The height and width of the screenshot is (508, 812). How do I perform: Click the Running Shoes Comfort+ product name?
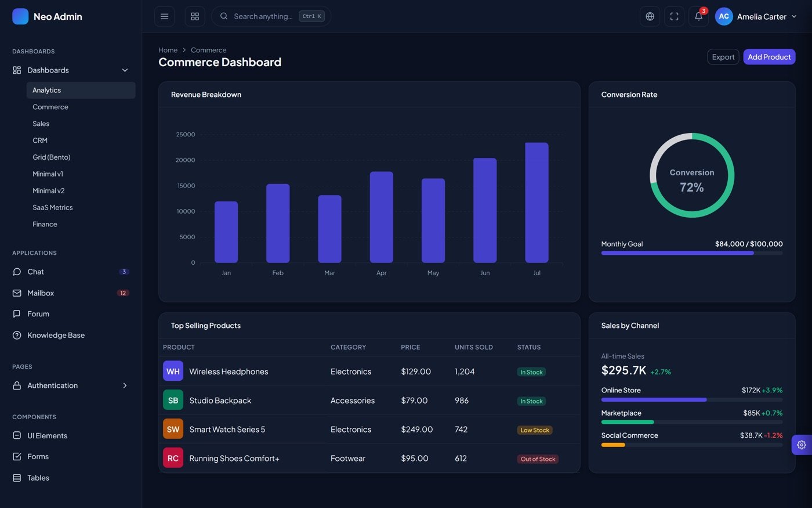point(234,459)
